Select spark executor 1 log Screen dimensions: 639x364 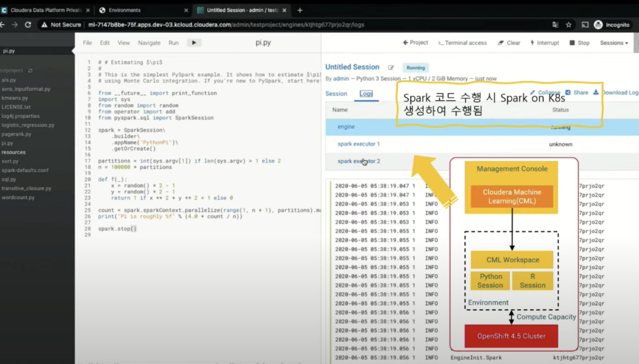point(359,144)
